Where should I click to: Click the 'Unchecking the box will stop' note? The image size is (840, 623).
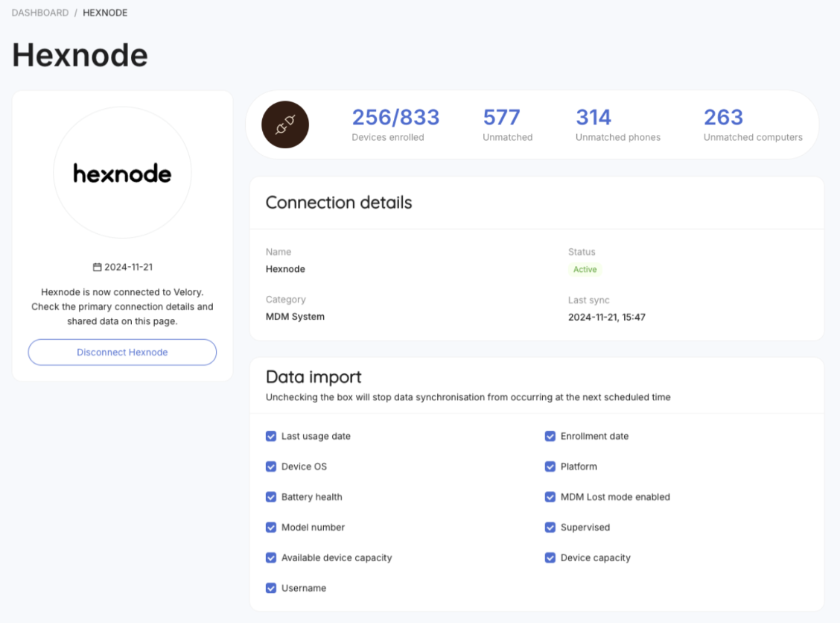pos(468,397)
